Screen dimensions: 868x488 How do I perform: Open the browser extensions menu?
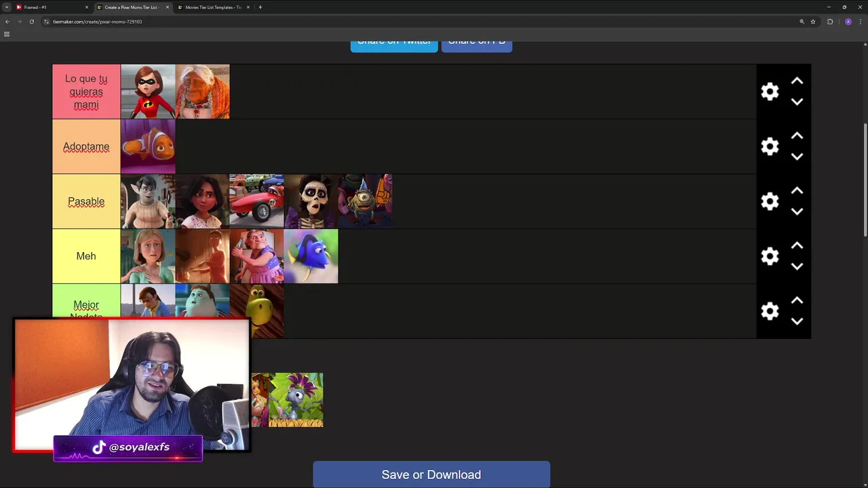830,22
